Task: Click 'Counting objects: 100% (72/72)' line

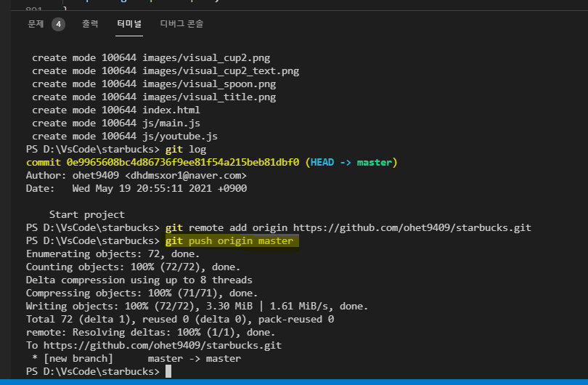Action: click(133, 267)
